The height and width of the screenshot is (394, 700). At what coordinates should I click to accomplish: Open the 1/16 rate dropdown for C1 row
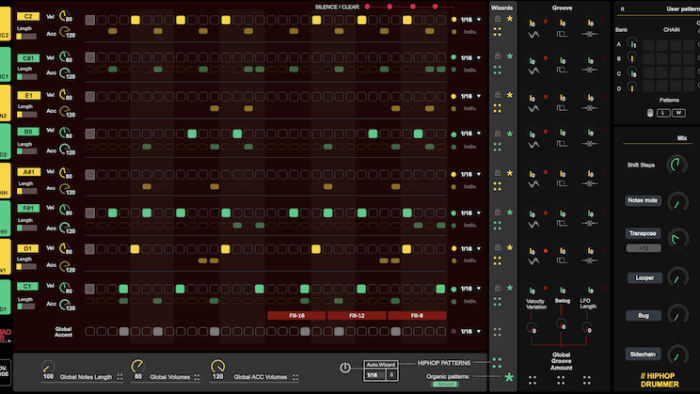[x=471, y=289]
